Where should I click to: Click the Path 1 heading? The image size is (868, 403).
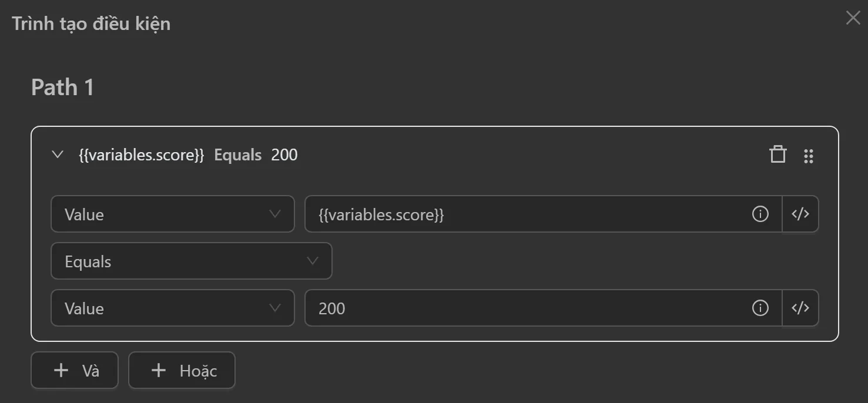pyautogui.click(x=62, y=88)
